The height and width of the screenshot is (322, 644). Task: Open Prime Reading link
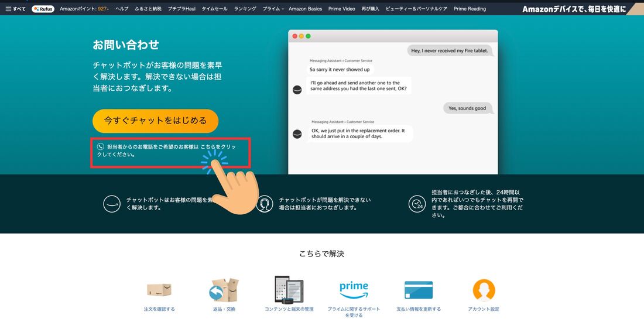click(x=470, y=9)
